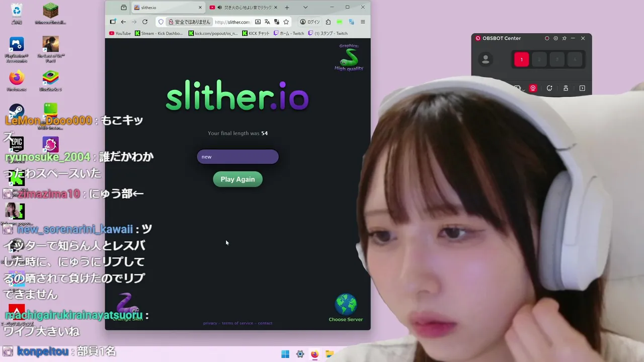Click the ログイン account button
644x362 pixels.
click(x=310, y=22)
